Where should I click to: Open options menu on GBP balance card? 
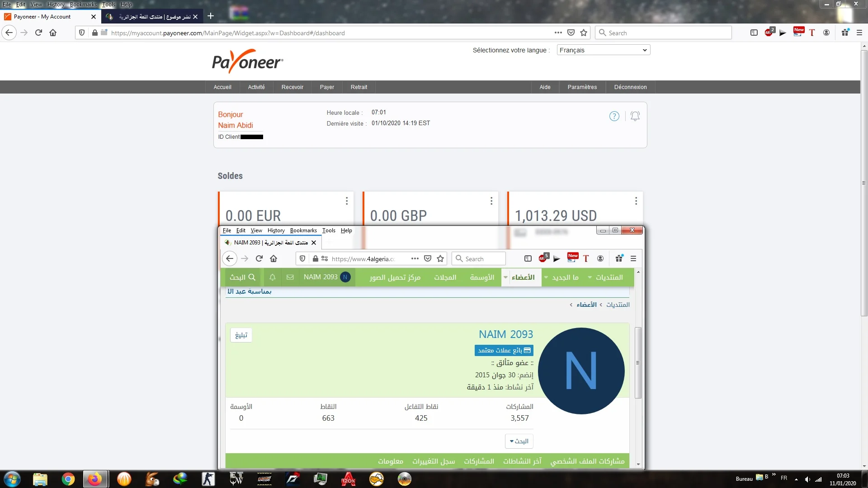(491, 201)
